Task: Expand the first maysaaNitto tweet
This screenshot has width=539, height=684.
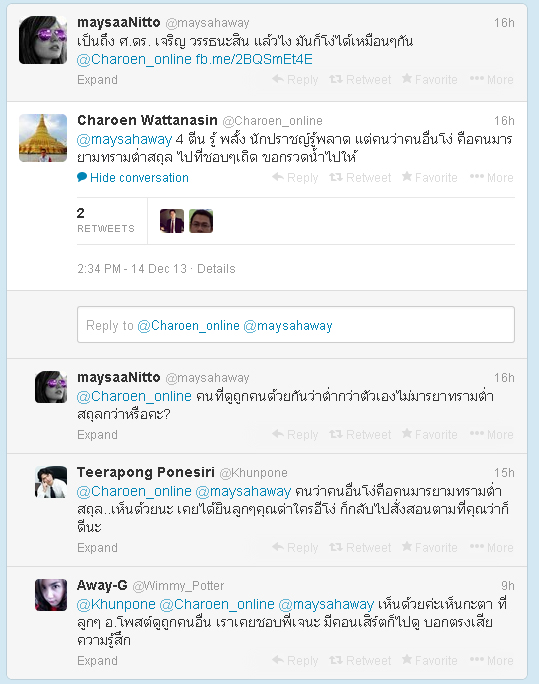Action: (97, 80)
